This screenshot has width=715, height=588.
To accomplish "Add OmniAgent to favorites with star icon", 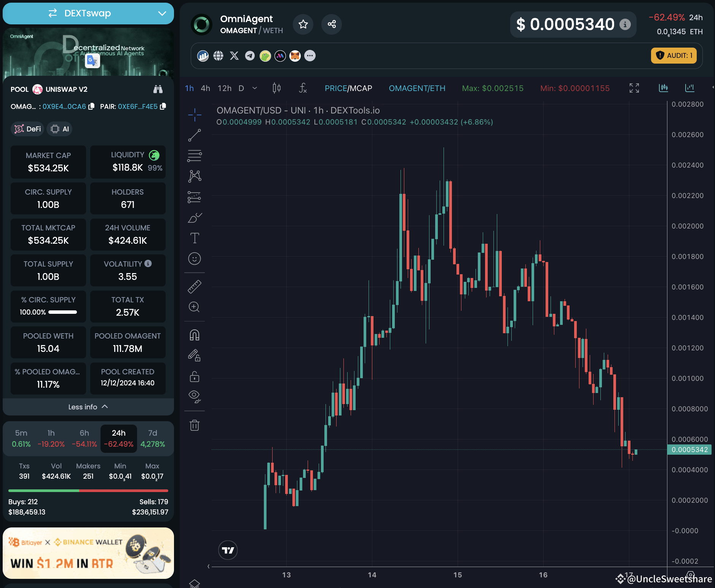I will pyautogui.click(x=303, y=24).
